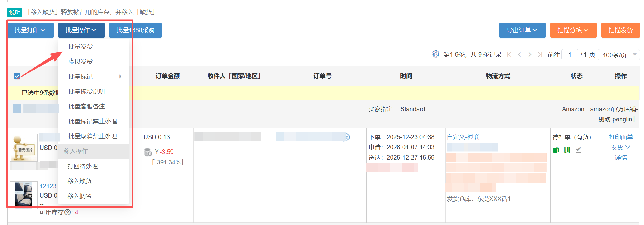Click the 打印面单 link
The image size is (644, 225).
[x=621, y=137]
